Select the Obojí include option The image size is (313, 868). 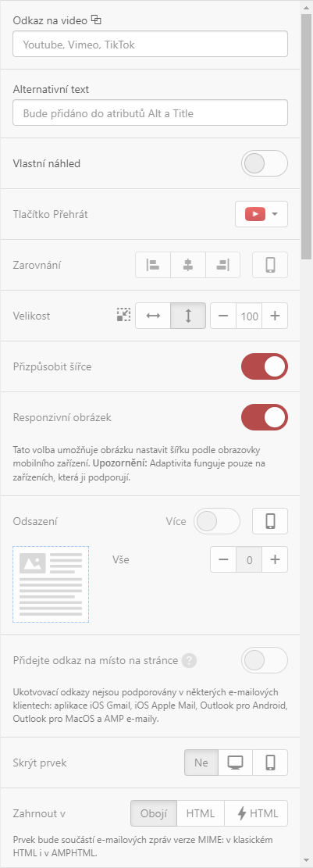pyautogui.click(x=154, y=813)
